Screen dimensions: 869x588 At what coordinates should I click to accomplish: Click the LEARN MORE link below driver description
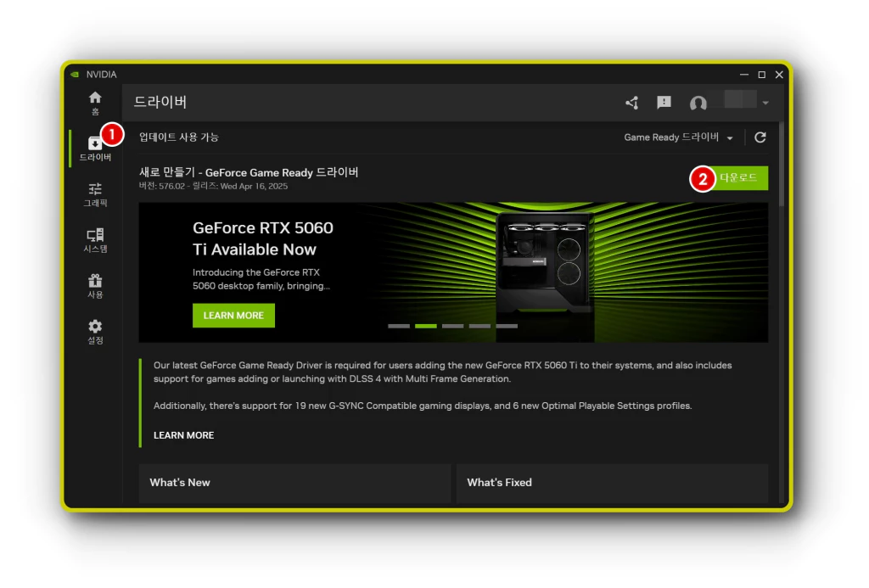(183, 435)
